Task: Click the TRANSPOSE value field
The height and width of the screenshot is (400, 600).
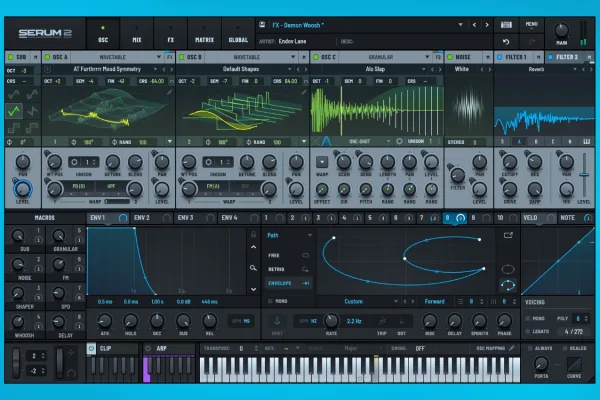Action: click(241, 348)
